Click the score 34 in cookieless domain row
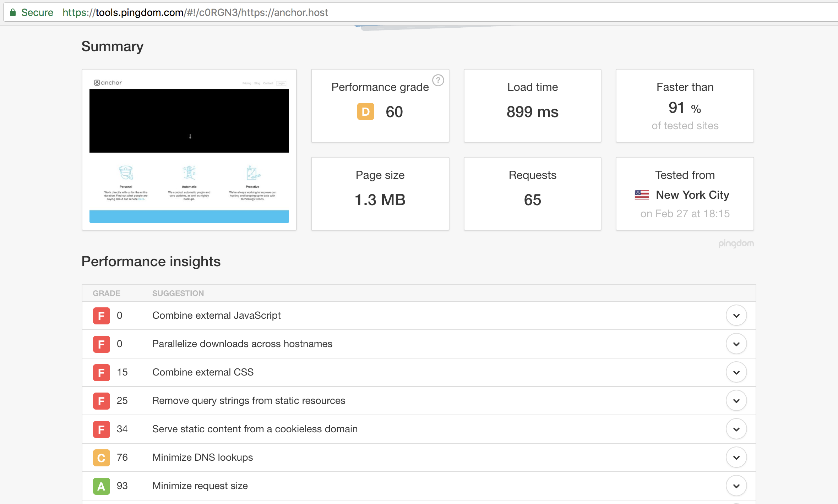Image resolution: width=838 pixels, height=504 pixels. (x=122, y=429)
